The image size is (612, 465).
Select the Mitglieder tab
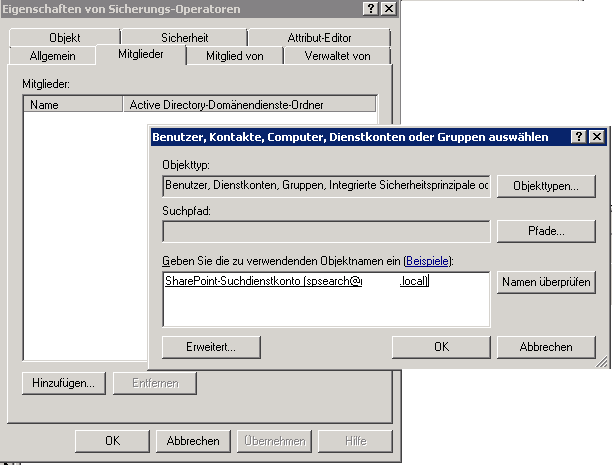tap(141, 54)
